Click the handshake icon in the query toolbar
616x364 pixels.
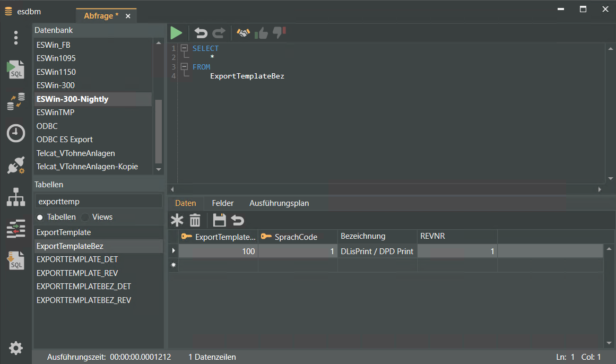tap(243, 33)
